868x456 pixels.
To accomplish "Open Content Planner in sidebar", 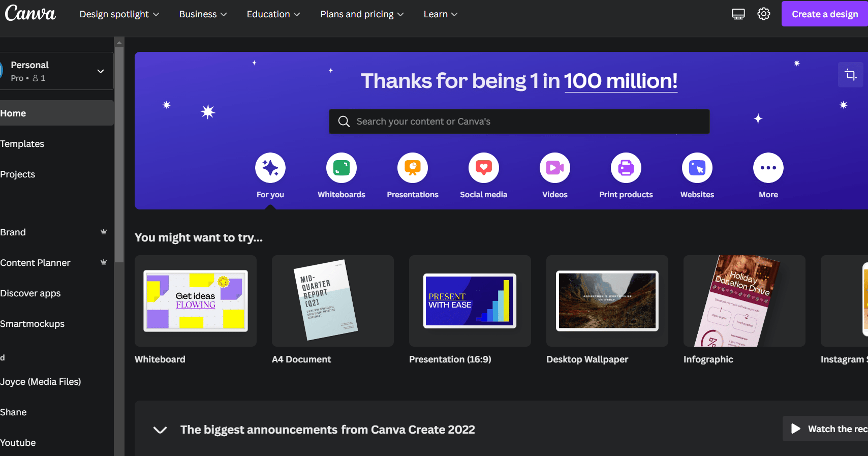I will click(57, 263).
